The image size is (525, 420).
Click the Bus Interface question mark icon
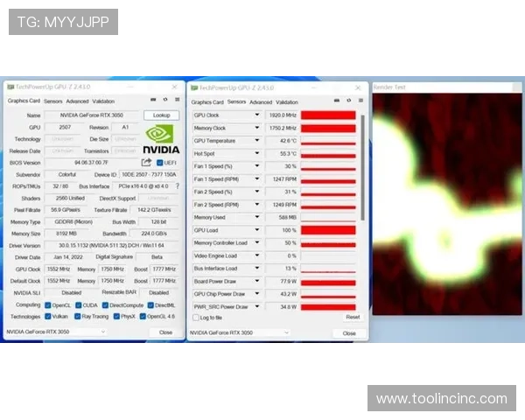tap(178, 185)
